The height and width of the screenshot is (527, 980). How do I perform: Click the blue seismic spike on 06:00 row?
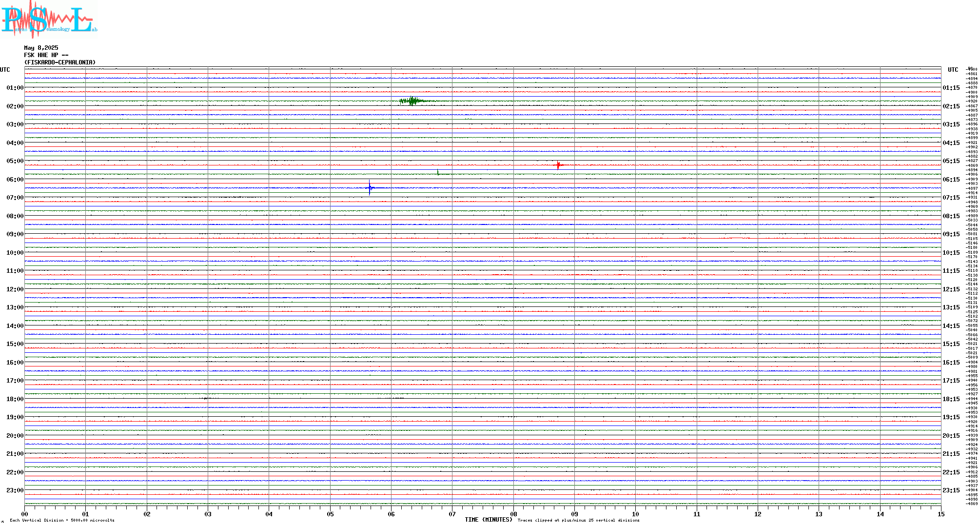tap(370, 187)
